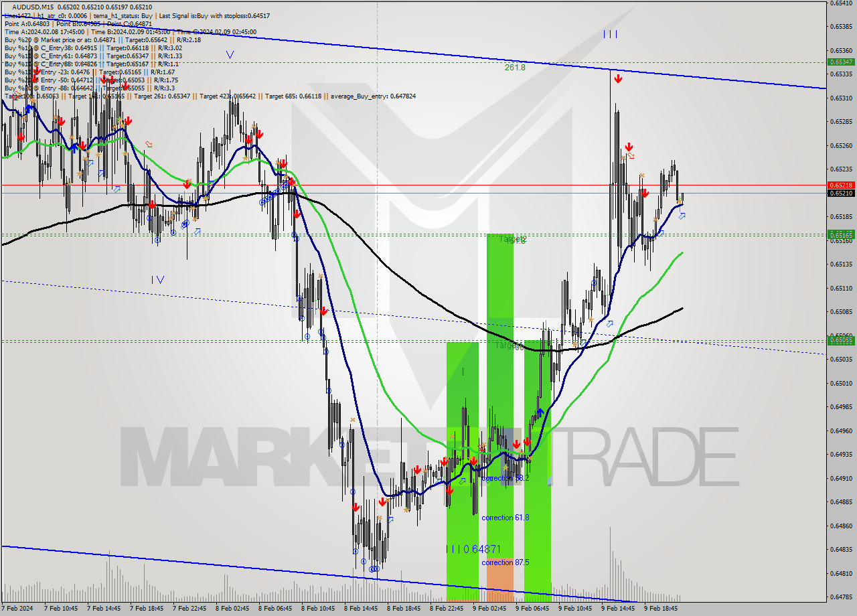Click the current price 0.65210 tag
857x616 pixels.
[x=841, y=193]
